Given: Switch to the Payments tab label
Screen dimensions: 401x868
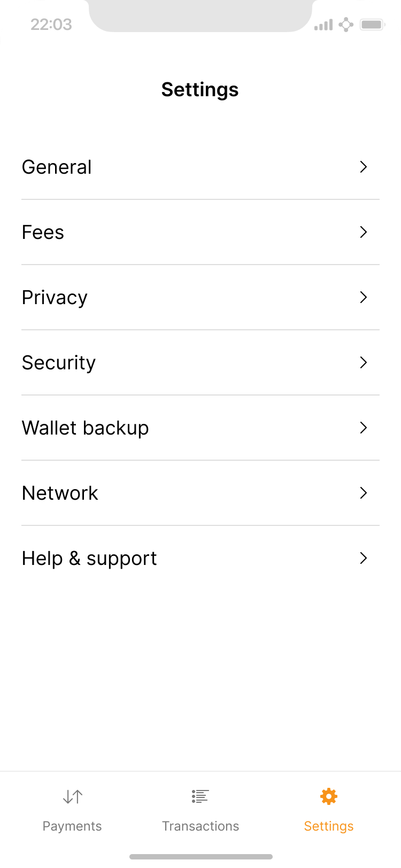Looking at the screenshot, I should point(72,826).
